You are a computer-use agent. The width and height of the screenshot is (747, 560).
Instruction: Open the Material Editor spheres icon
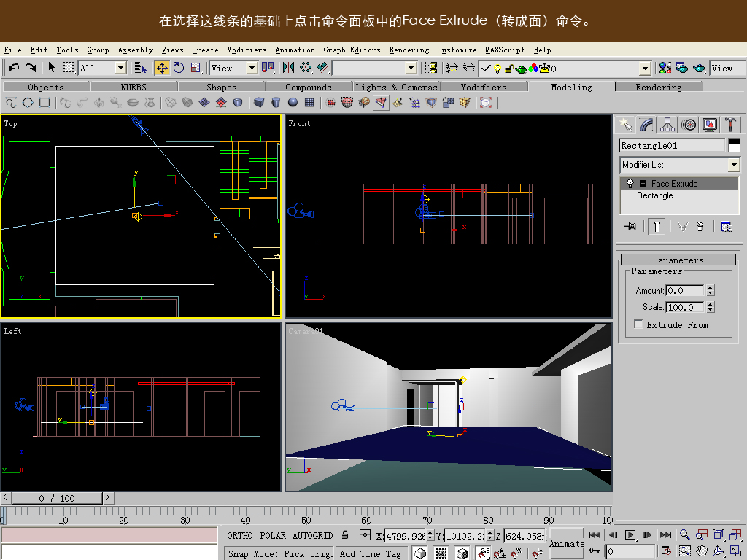[x=665, y=68]
